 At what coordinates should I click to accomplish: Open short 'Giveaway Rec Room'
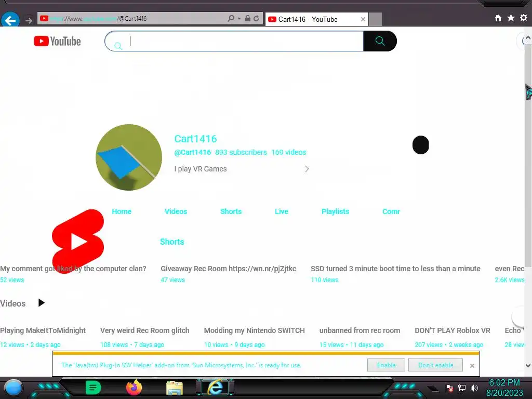[x=229, y=269]
